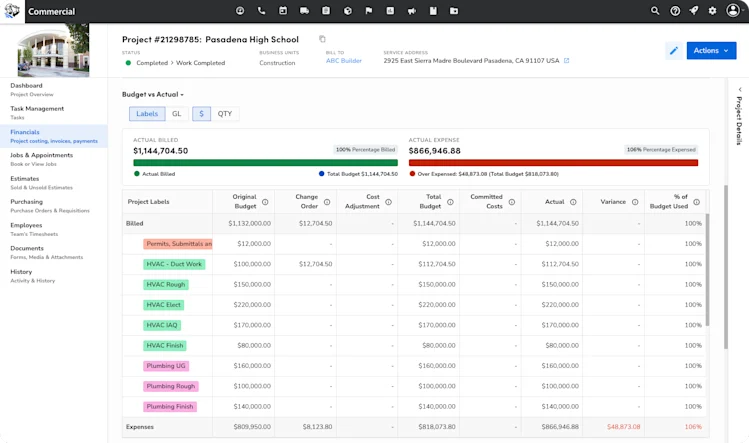Click the HVAC - Duct Work label tag

(x=174, y=264)
